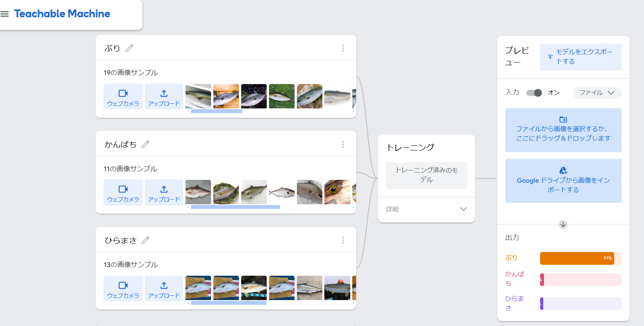The image size is (644, 326).
Task: Open the ひらまさ class options three-dot menu
Action: [x=343, y=240]
